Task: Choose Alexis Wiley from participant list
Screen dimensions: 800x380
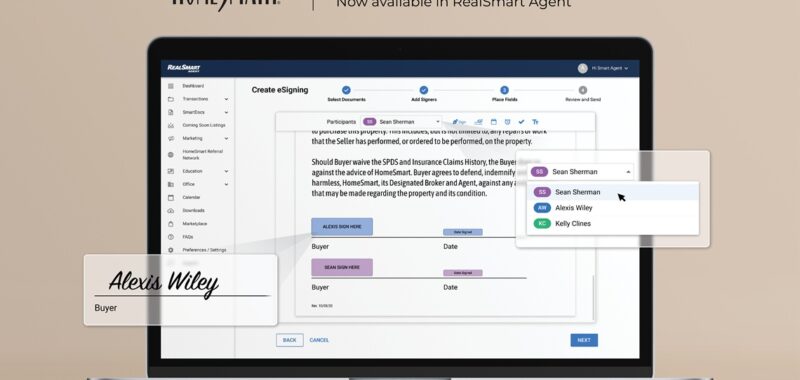Action: tap(613, 208)
